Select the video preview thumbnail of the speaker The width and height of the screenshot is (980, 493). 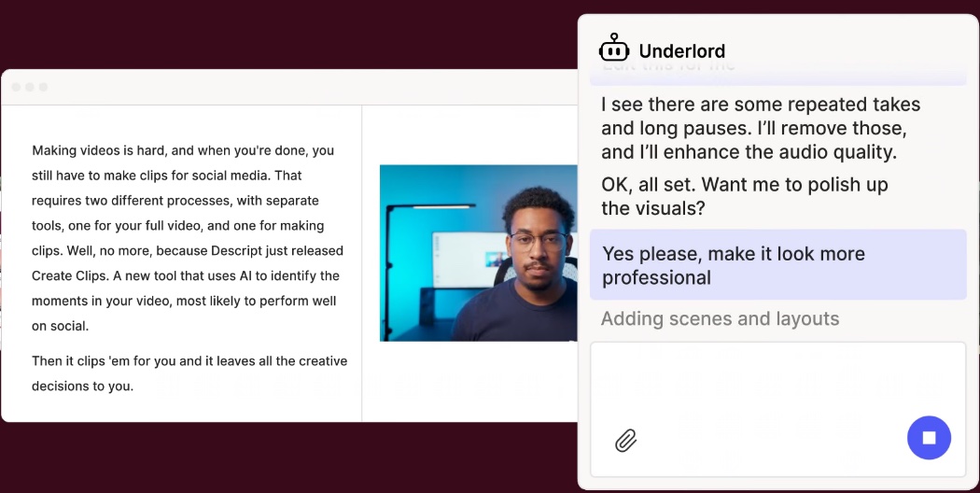(x=479, y=253)
